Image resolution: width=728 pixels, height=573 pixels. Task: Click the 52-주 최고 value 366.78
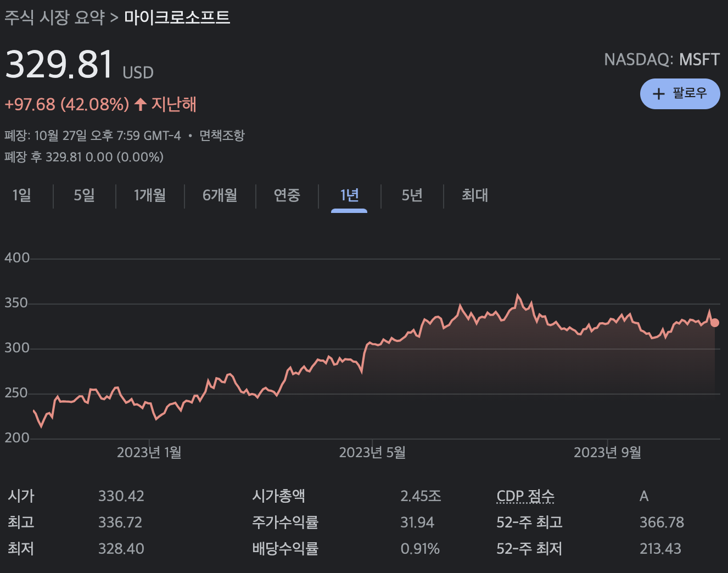click(x=662, y=523)
